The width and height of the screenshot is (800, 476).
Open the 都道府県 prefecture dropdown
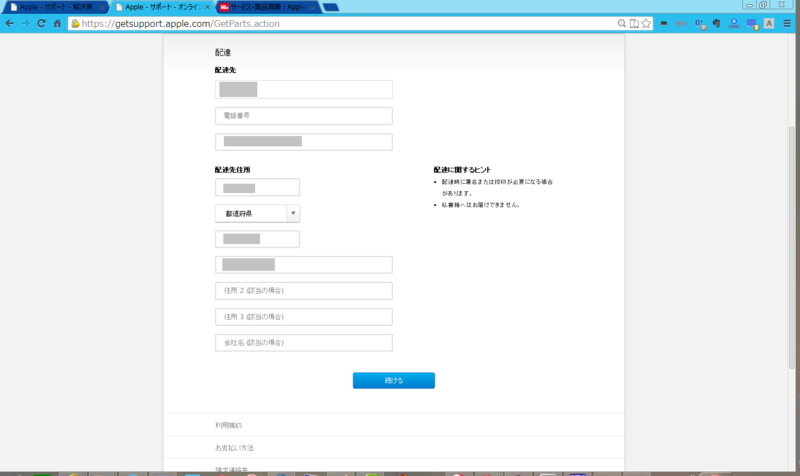(x=257, y=213)
